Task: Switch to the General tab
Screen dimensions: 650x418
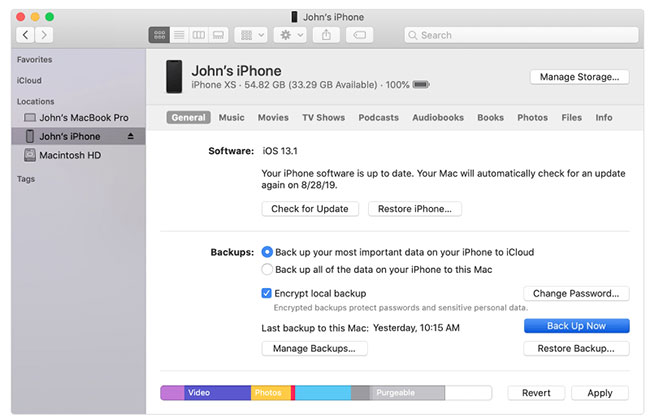Action: pyautogui.click(x=188, y=117)
